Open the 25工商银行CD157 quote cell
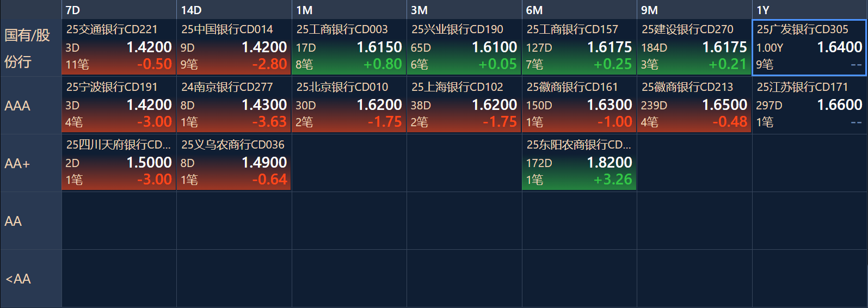 pos(579,47)
